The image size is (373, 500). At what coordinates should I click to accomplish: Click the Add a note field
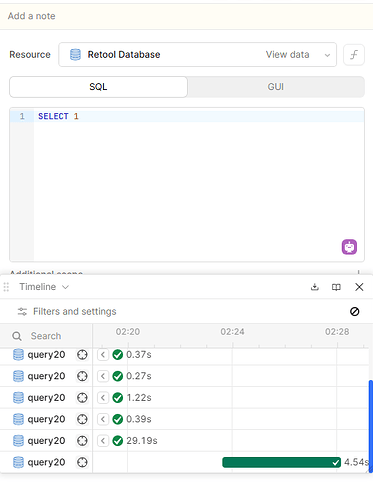[x=186, y=16]
